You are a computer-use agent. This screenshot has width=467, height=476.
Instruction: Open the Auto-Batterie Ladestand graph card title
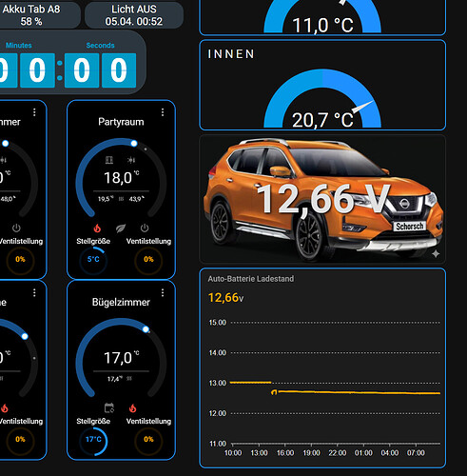pyautogui.click(x=251, y=279)
